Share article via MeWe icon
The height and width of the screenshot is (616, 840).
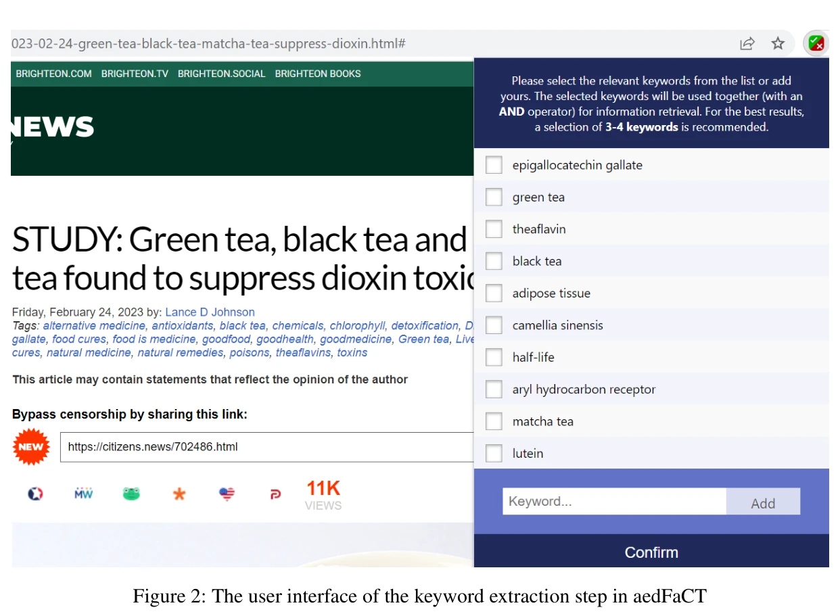point(83,494)
